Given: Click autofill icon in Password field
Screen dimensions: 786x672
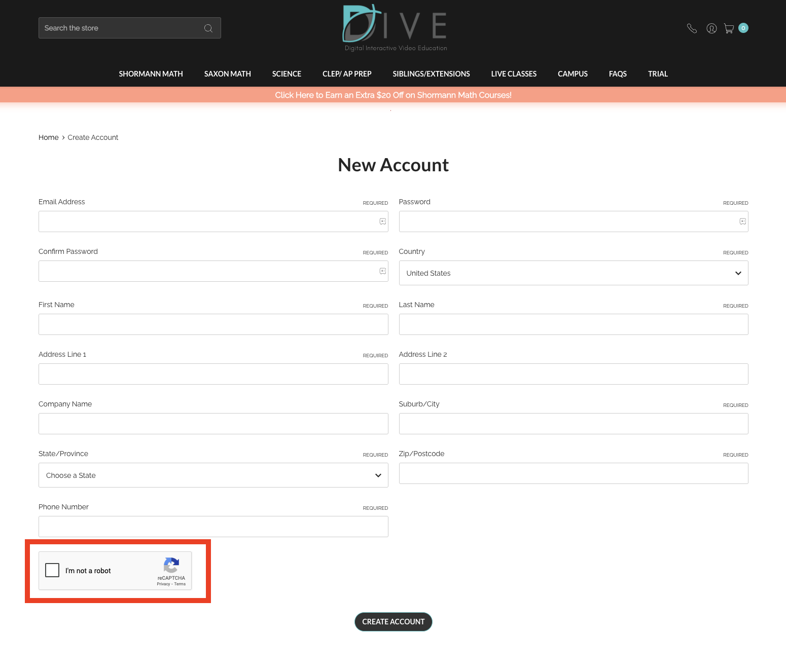Looking at the screenshot, I should coord(743,221).
